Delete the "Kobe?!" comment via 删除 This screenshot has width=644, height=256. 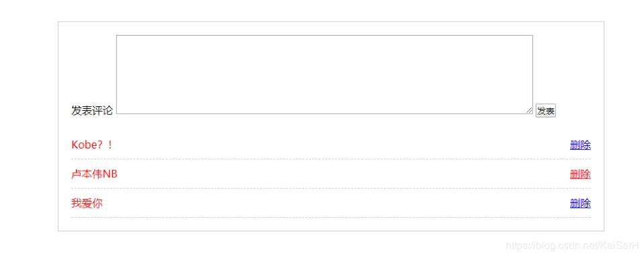[x=580, y=145]
